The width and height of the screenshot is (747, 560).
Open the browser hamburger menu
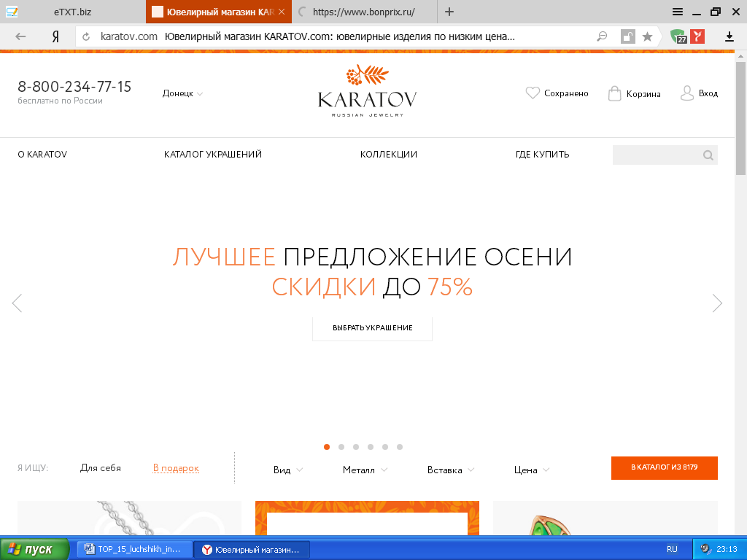(678, 12)
